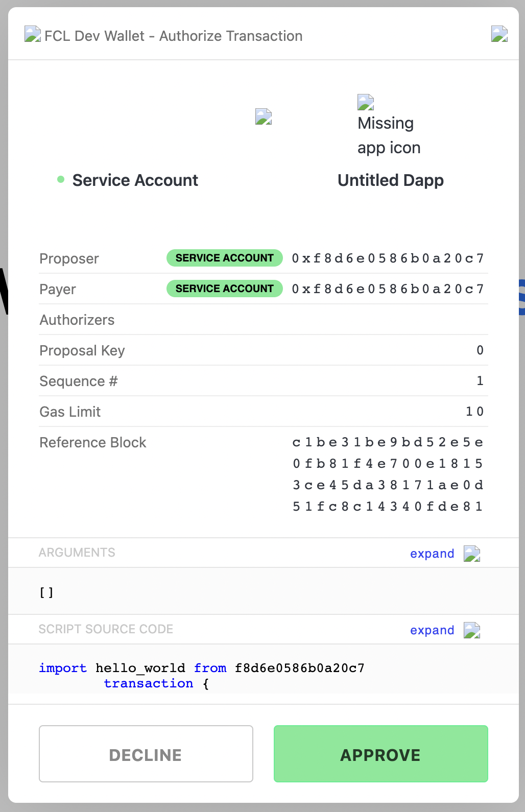Viewport: 525px width, 812px height.
Task: Toggle the SERVICE ACCOUNT badge on Proposer row
Action: point(224,258)
